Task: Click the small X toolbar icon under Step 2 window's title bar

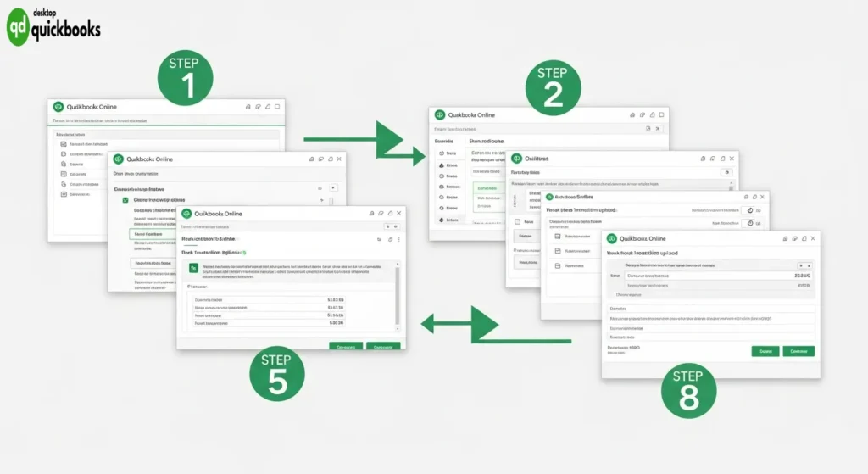Action: point(658,129)
